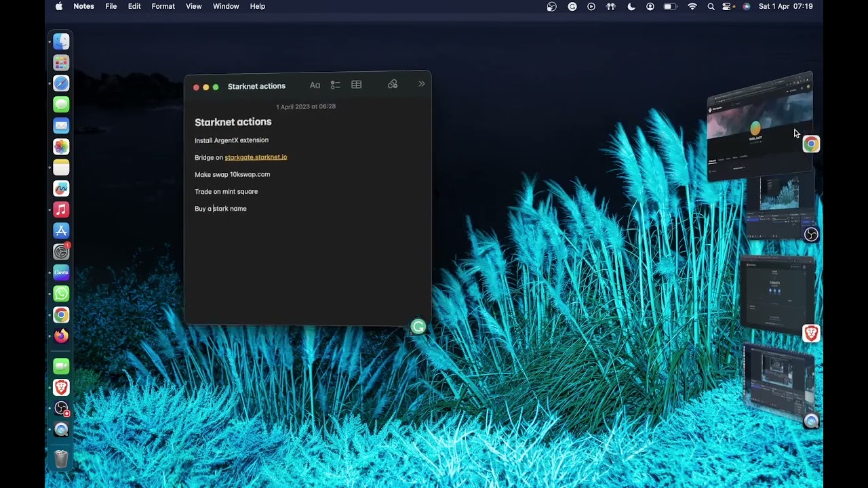Launch Music app from the Dock

tap(61, 210)
